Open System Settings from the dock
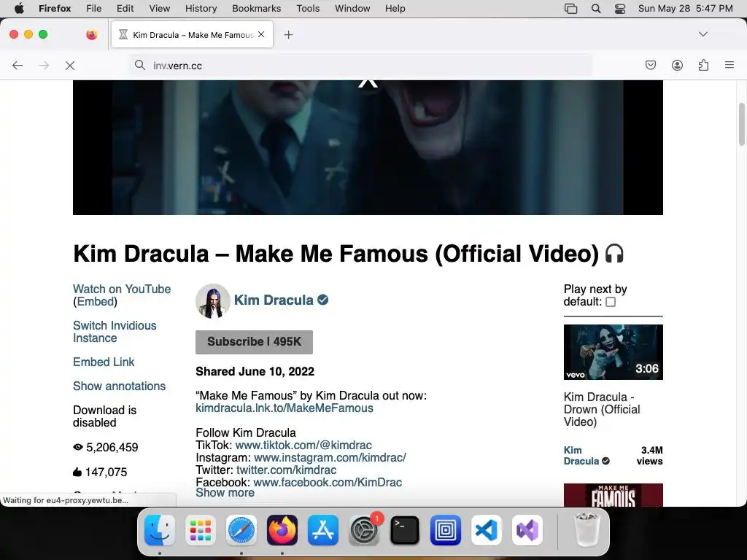The image size is (747, 560). point(364,530)
